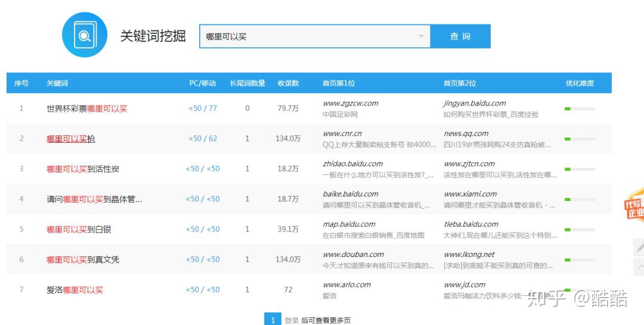Open keyword 哪里可以买到白银
This screenshot has height=325, width=644.
(x=79, y=229)
